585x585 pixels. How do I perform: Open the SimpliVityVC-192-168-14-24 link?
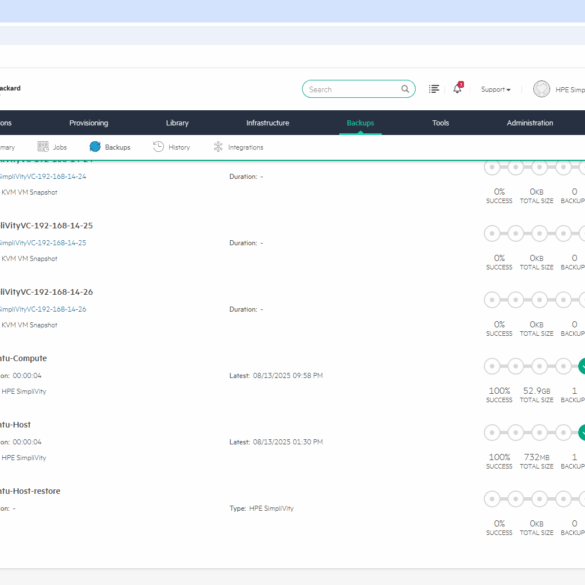[43, 176]
